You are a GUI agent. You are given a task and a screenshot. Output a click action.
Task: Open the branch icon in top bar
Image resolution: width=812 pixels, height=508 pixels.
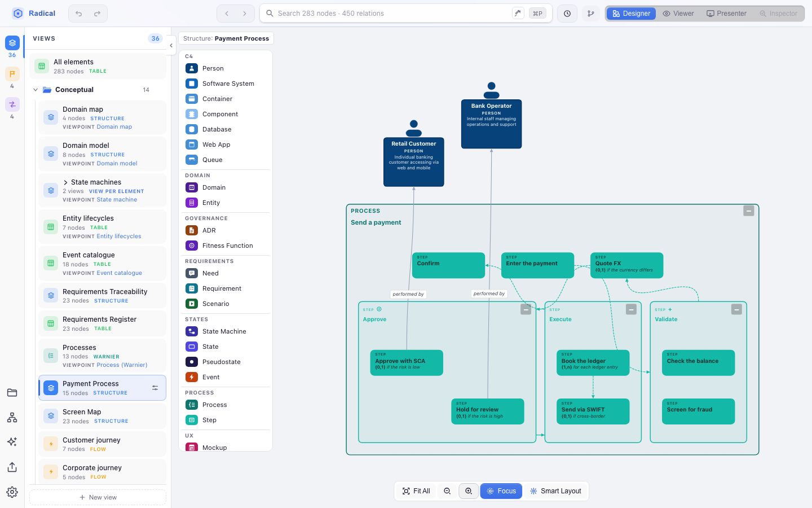591,14
